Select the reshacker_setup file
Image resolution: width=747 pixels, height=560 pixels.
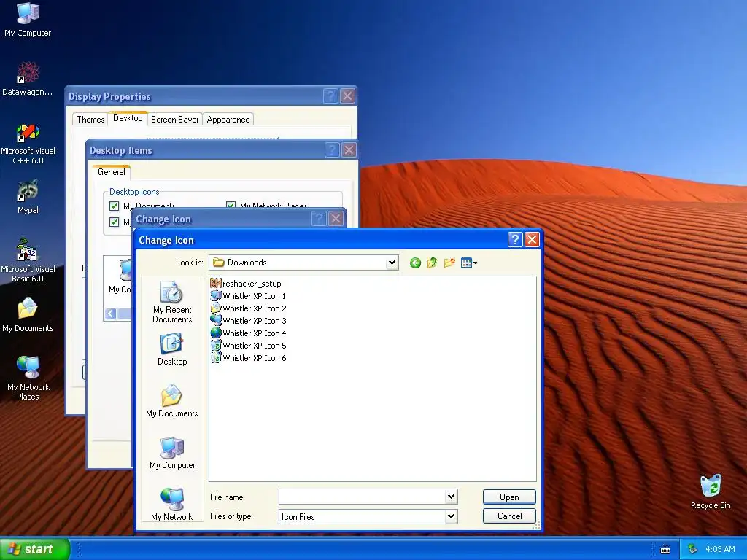point(246,284)
